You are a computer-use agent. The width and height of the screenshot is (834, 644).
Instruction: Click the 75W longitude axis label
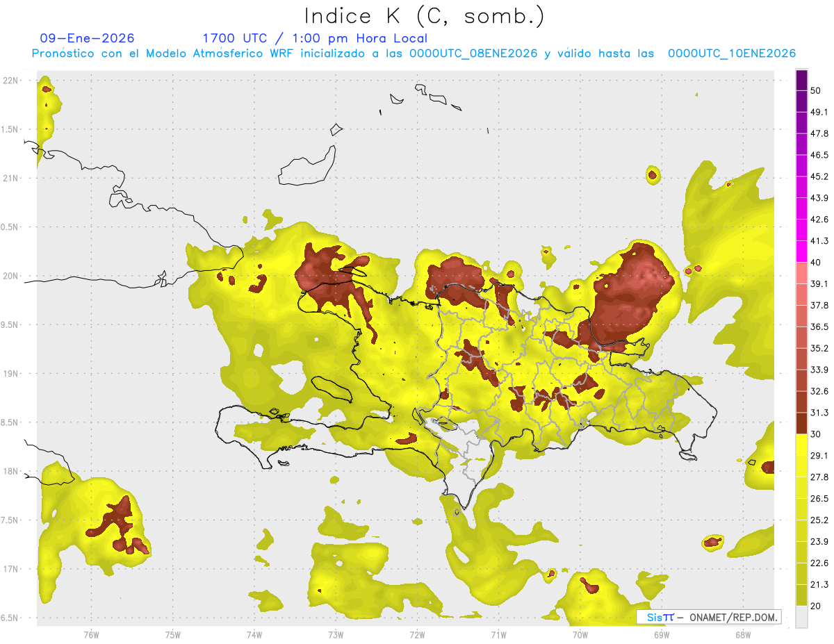tap(172, 635)
